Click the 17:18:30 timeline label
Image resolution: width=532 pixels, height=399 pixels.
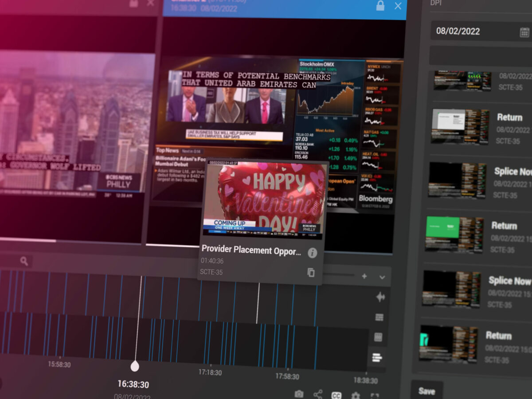point(210,372)
